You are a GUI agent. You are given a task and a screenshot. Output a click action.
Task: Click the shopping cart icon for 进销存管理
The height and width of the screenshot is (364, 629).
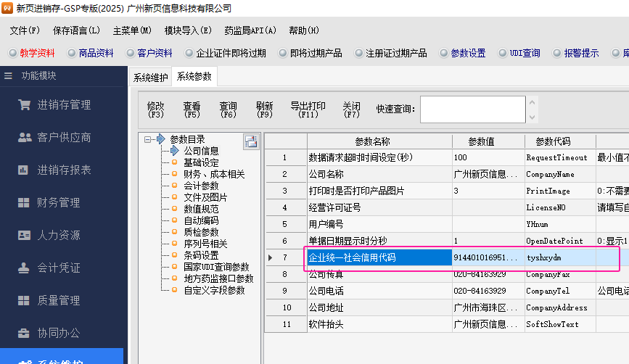click(24, 105)
